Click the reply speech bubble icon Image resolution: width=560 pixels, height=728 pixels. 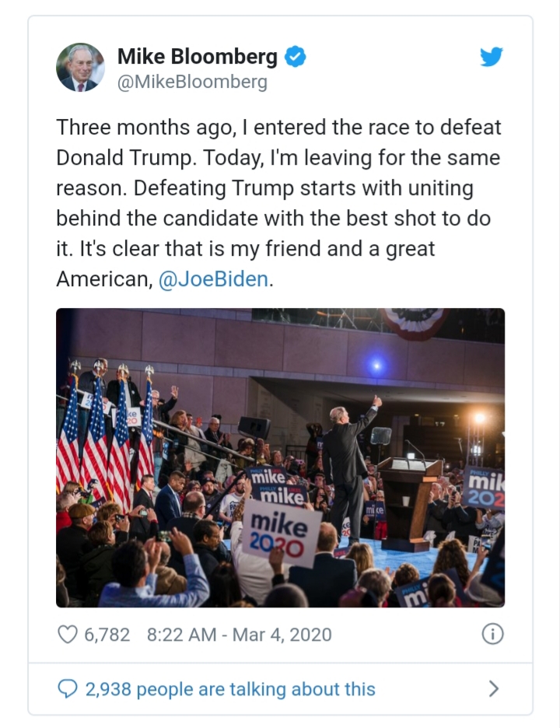pyautogui.click(x=68, y=688)
